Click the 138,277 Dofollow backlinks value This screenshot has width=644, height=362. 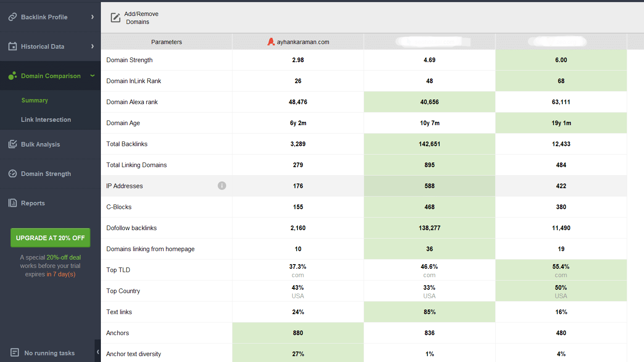(x=430, y=228)
